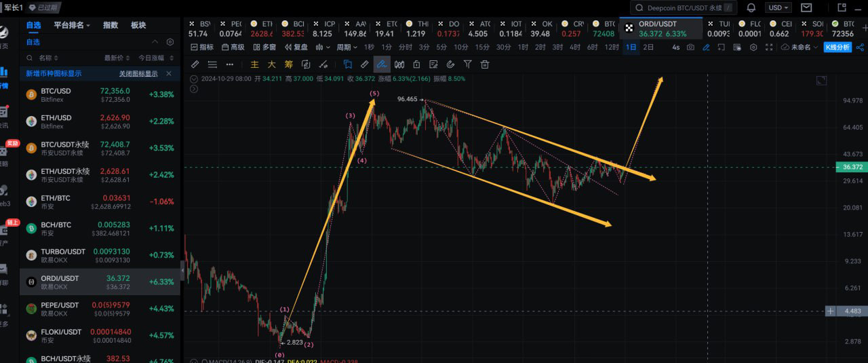Start 复盘 replay mode
This screenshot has height=363, width=868.
[x=296, y=47]
